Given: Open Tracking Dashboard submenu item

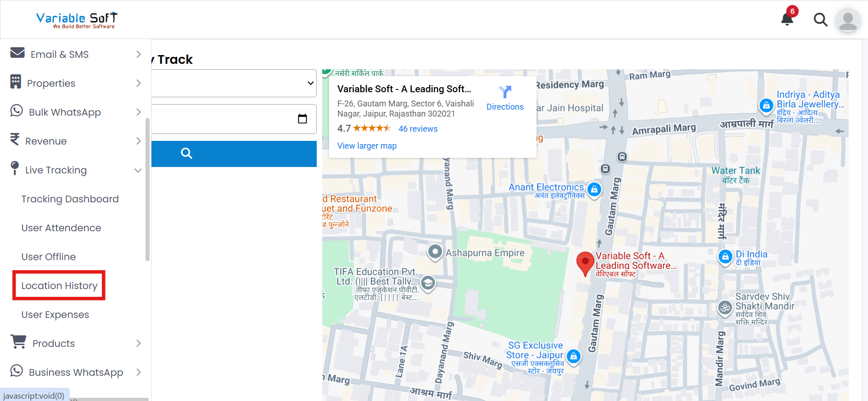Looking at the screenshot, I should click(x=70, y=199).
